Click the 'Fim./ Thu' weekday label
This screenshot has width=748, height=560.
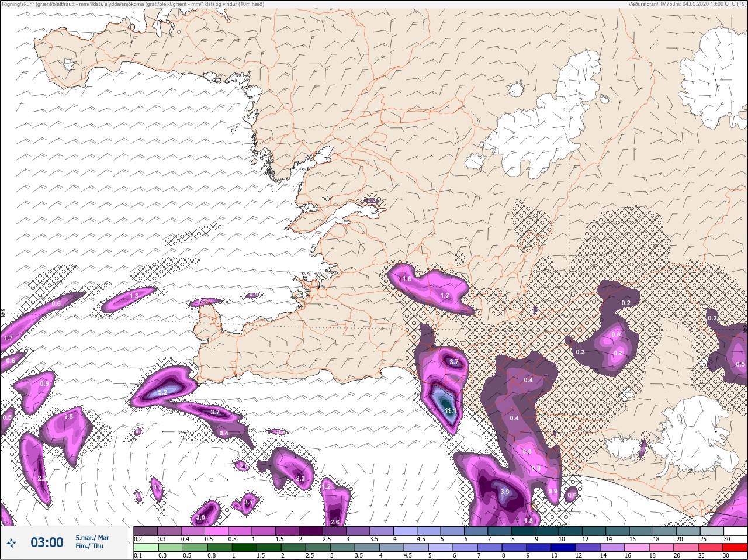coord(89,546)
